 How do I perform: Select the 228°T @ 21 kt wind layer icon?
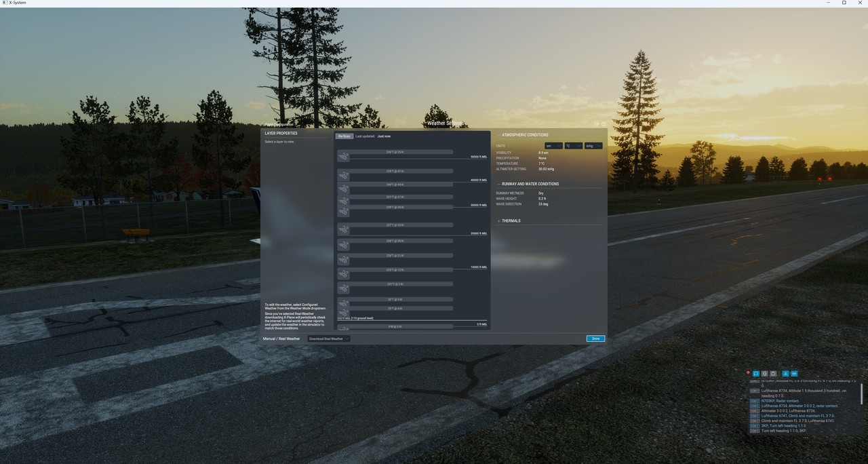click(x=344, y=260)
